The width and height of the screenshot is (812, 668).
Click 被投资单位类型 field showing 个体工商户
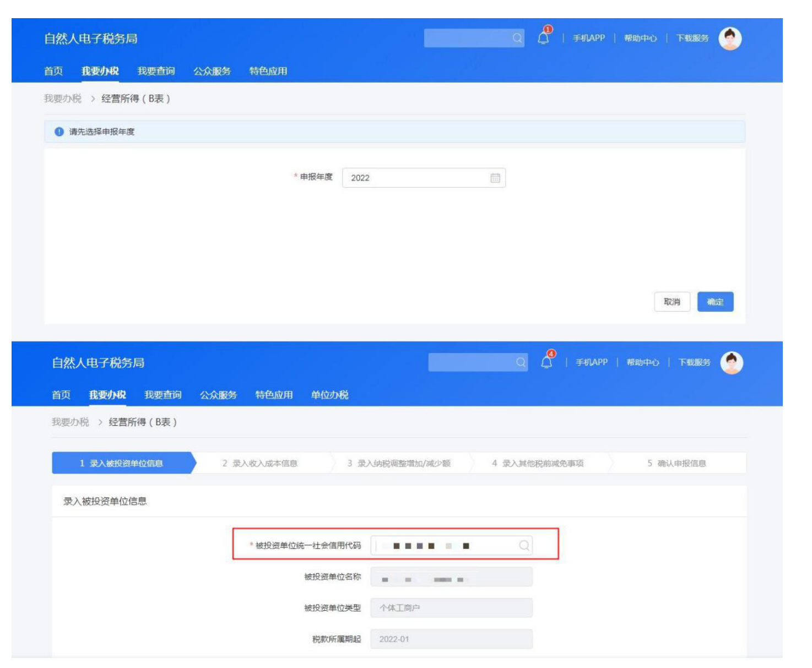coord(451,608)
